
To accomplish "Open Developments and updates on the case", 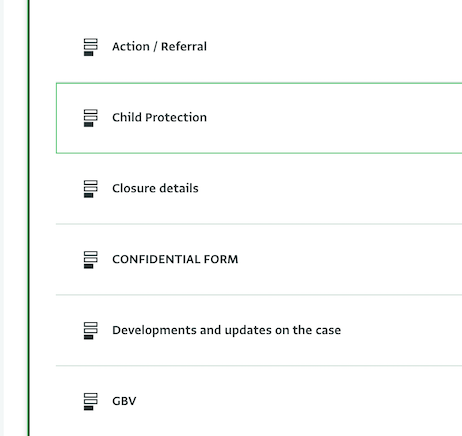I will 226,330.
